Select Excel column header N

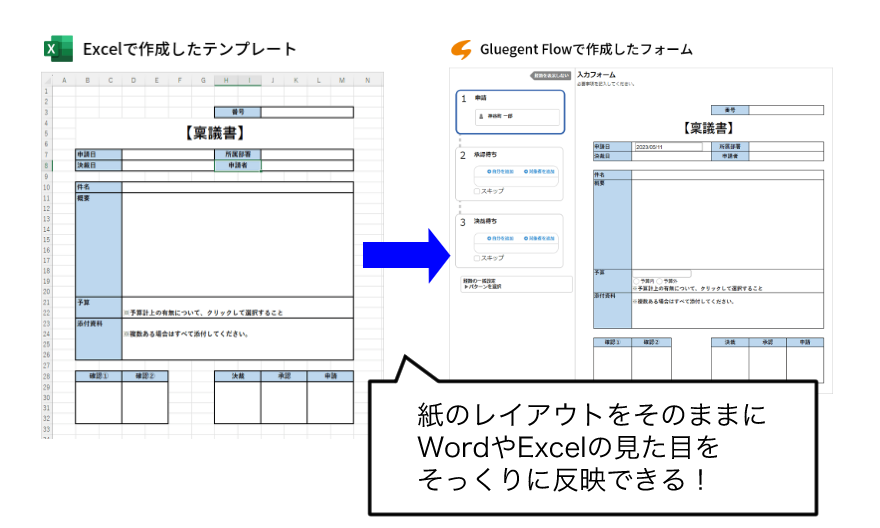(368, 80)
